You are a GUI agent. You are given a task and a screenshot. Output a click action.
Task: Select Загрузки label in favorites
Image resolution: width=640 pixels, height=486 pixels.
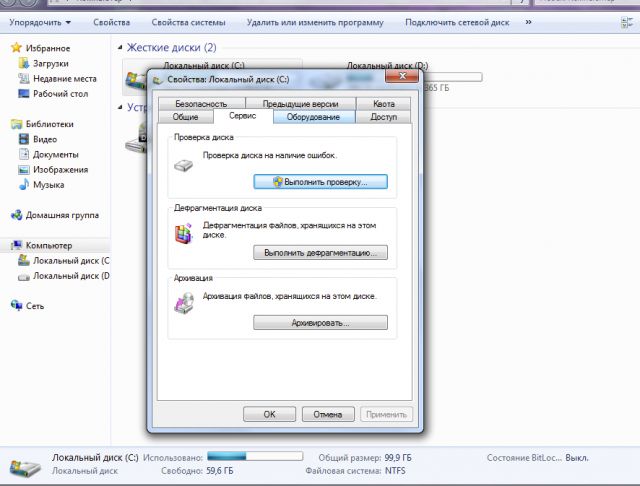coord(51,63)
